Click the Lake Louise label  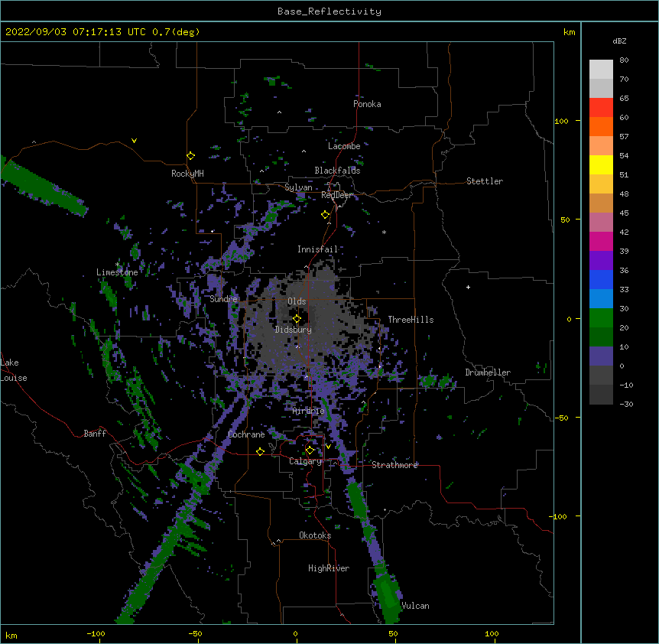(12, 370)
